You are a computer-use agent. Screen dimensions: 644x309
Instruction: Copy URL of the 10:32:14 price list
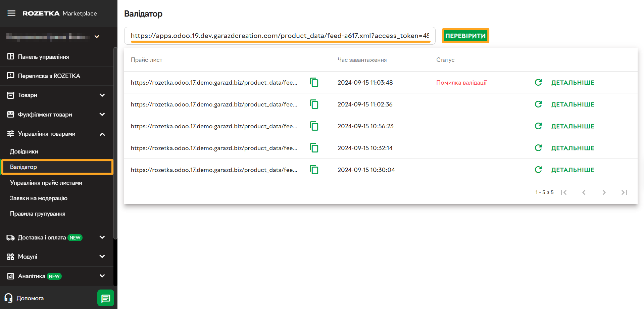[314, 148]
